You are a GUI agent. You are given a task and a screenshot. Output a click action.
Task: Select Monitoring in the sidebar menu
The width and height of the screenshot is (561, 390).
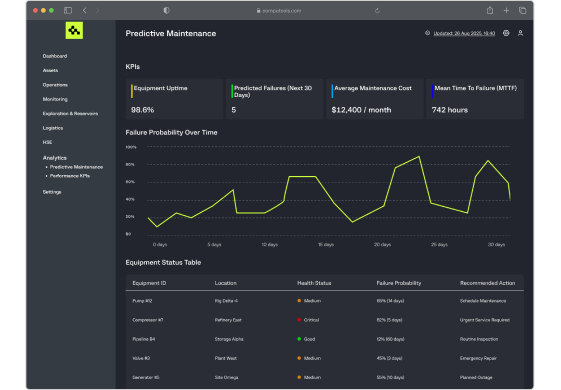coord(55,99)
